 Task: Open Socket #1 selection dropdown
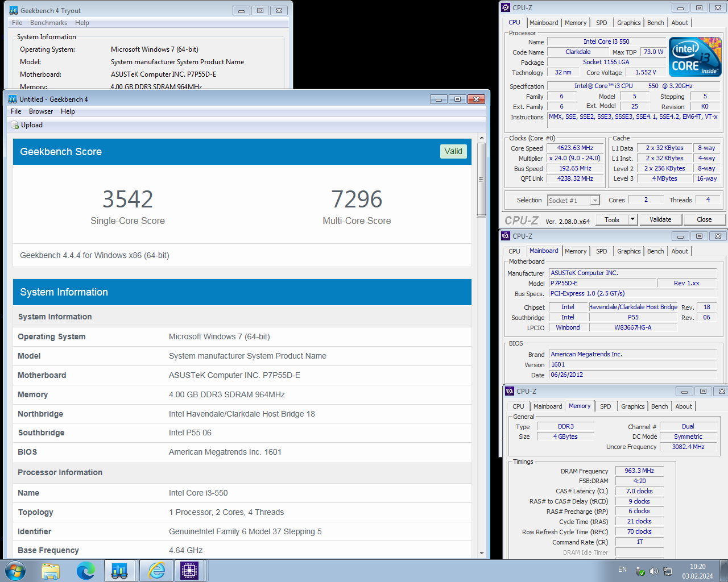[x=595, y=201]
